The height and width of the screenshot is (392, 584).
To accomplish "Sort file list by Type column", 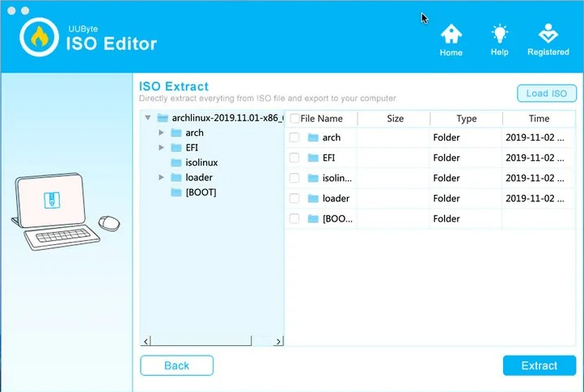I will click(466, 118).
